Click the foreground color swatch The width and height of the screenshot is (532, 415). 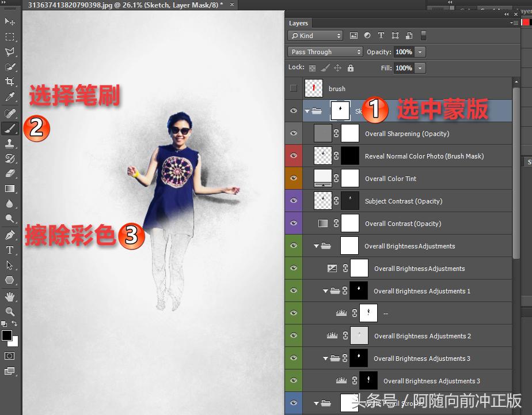7,335
